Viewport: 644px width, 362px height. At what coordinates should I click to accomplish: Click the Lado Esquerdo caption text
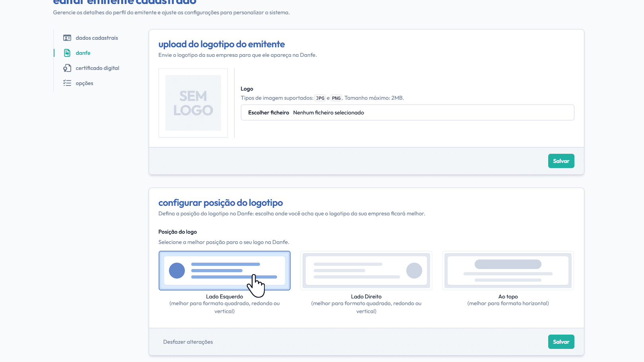[x=224, y=297]
